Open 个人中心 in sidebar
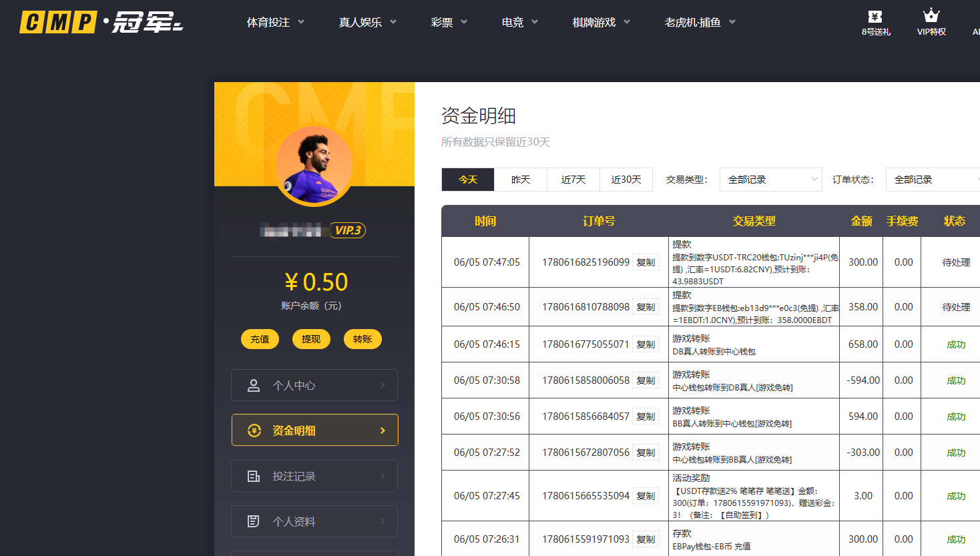The height and width of the screenshot is (556, 980). click(x=314, y=385)
